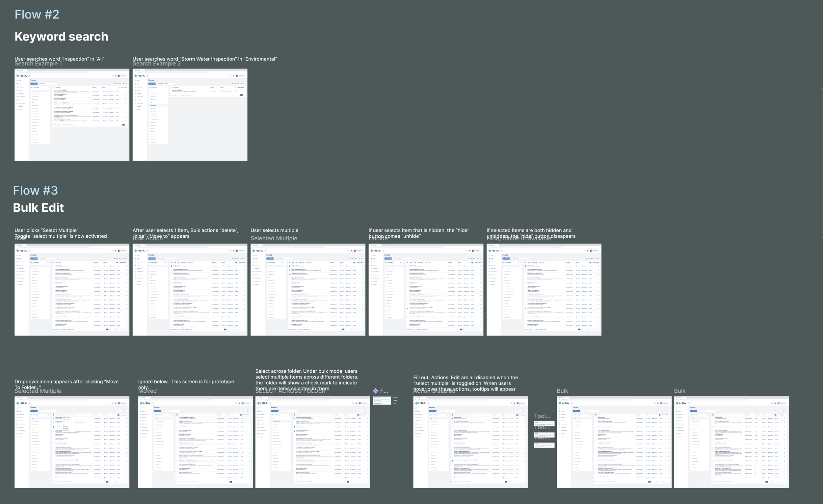
Task: Click the Selected variant of the folder component
Action: coord(382,397)
